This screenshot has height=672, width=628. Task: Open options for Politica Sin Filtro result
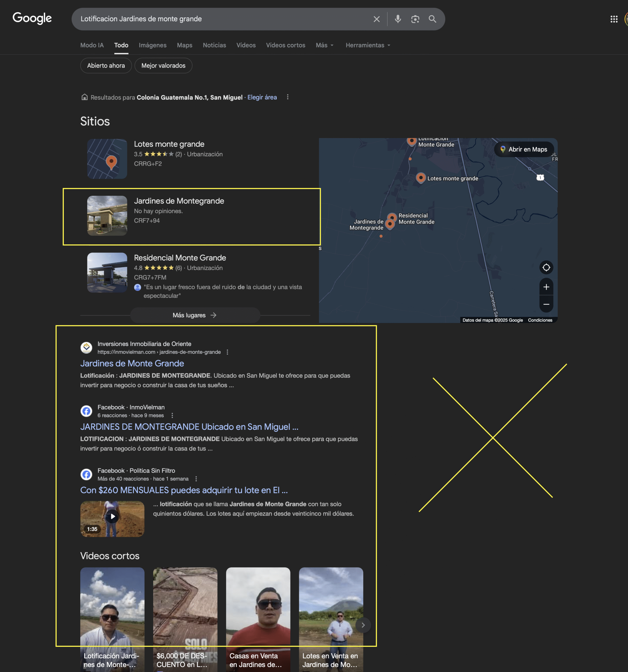pos(196,479)
